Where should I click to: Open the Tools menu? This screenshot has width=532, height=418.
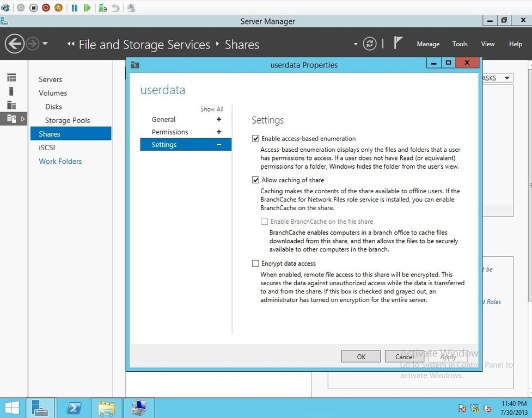[x=460, y=44]
